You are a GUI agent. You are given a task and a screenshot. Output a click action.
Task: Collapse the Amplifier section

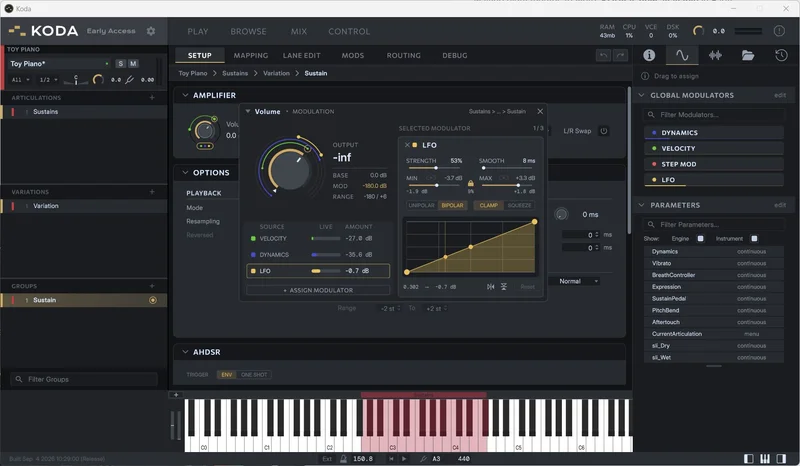(185, 95)
